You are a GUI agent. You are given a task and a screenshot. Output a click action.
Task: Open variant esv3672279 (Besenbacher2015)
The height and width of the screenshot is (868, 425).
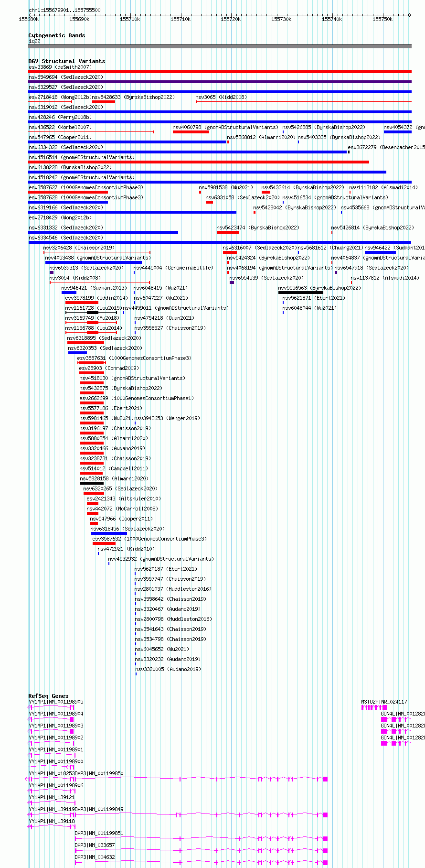(x=386, y=147)
